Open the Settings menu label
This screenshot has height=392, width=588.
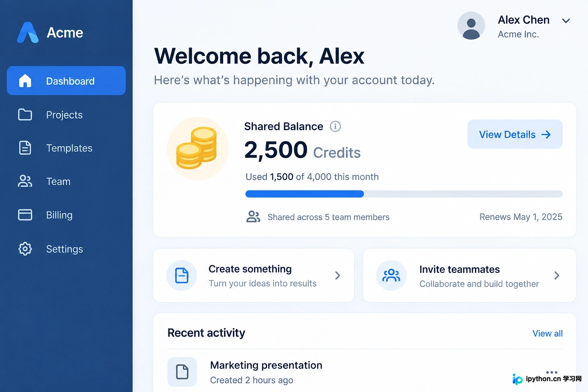65,249
